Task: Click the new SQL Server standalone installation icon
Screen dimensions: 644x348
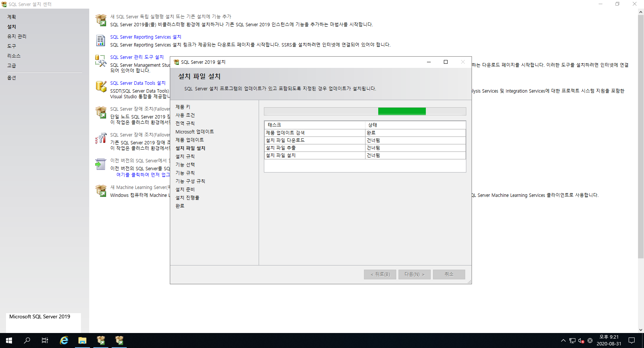Action: (x=101, y=20)
